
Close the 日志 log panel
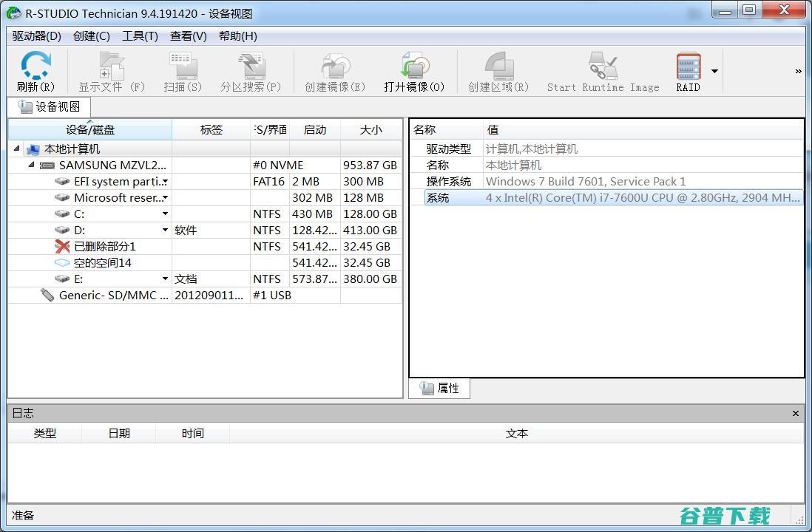pos(796,414)
